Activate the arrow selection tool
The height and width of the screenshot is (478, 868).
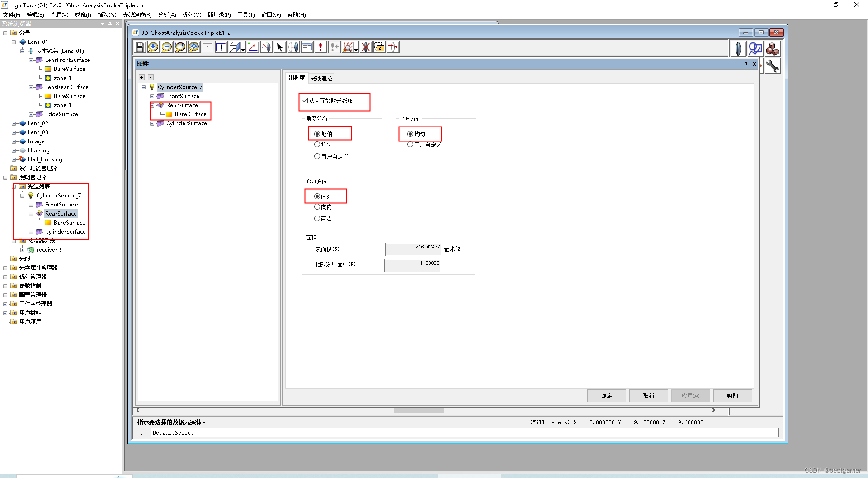click(x=280, y=47)
